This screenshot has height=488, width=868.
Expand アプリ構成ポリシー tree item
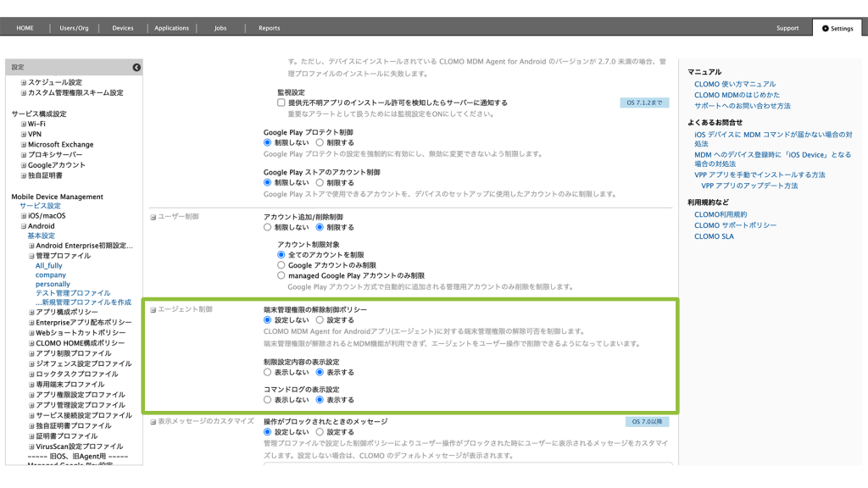[x=31, y=312]
